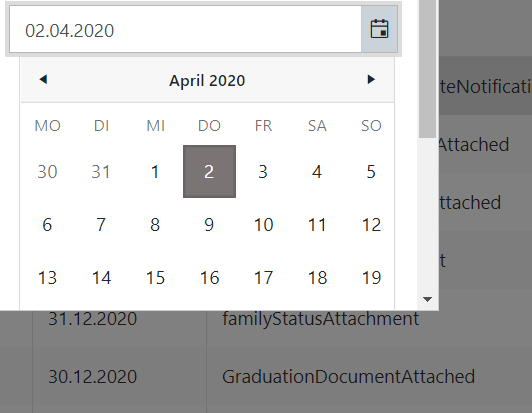Click the April 2020 month header
Viewport: 532px width, 413px height.
(207, 81)
